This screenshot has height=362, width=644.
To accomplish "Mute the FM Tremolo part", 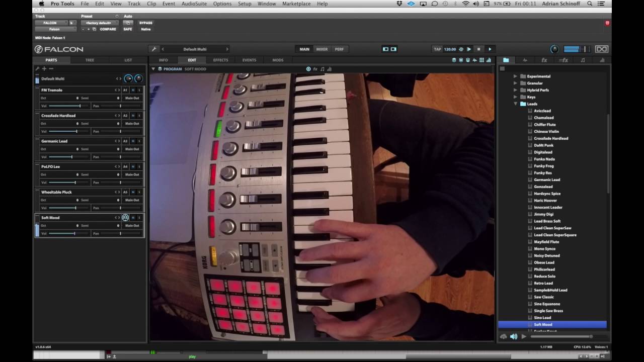I will (133, 90).
